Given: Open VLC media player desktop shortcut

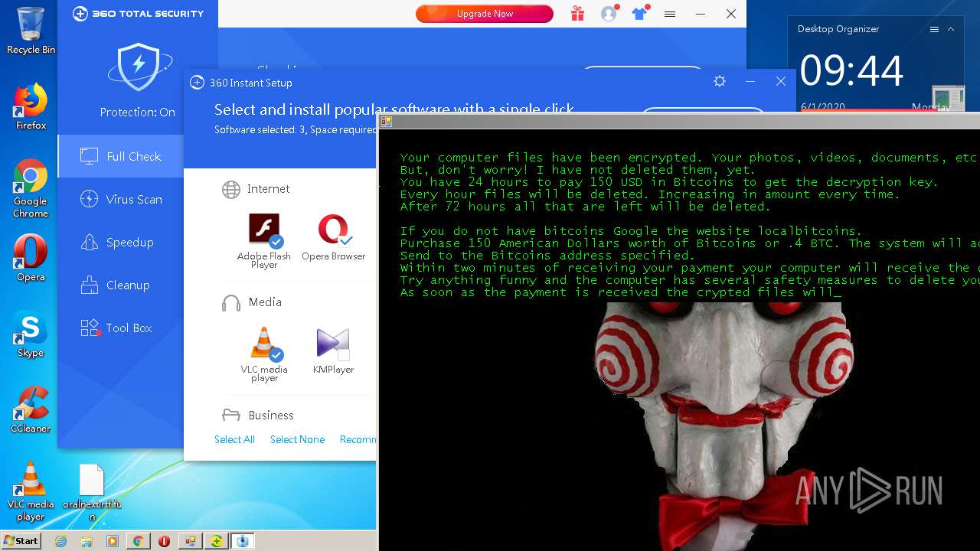Looking at the screenshot, I should click(31, 491).
